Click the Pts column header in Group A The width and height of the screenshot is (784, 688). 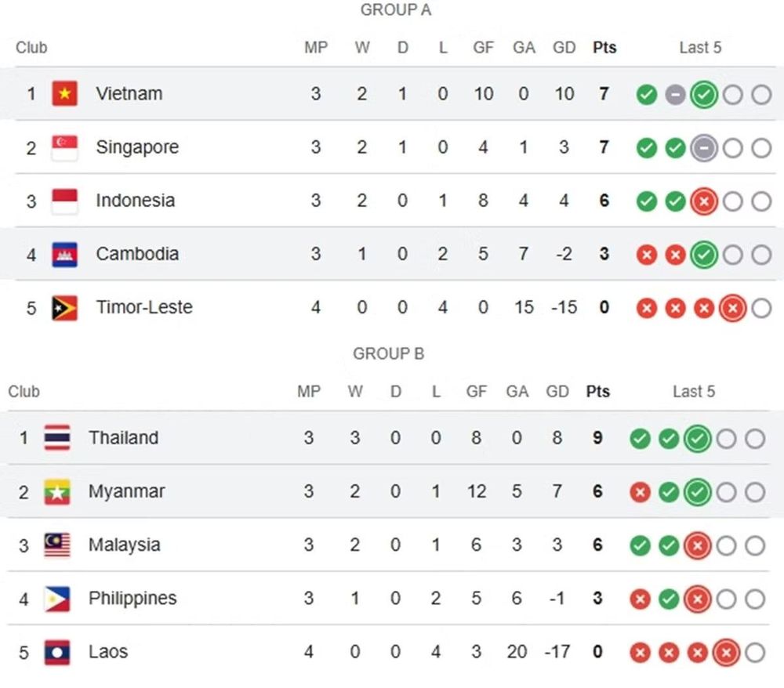604,48
